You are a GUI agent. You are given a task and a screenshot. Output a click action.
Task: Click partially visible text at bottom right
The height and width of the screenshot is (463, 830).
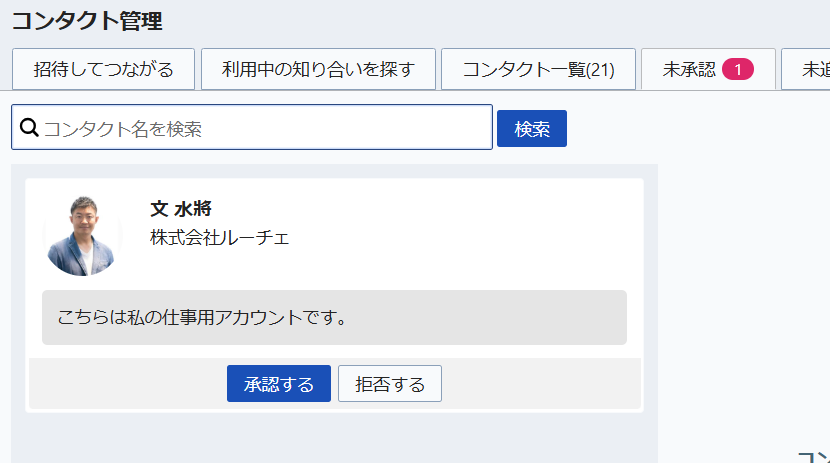pos(814,456)
